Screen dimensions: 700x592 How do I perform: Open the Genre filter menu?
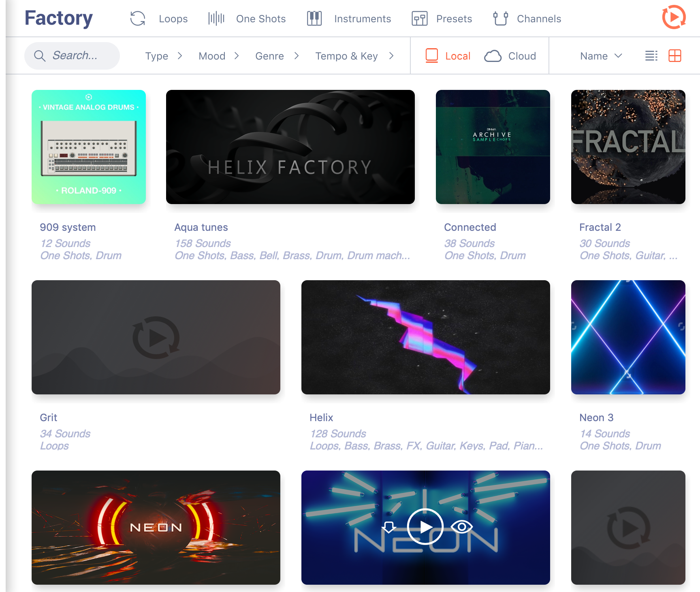[277, 56]
